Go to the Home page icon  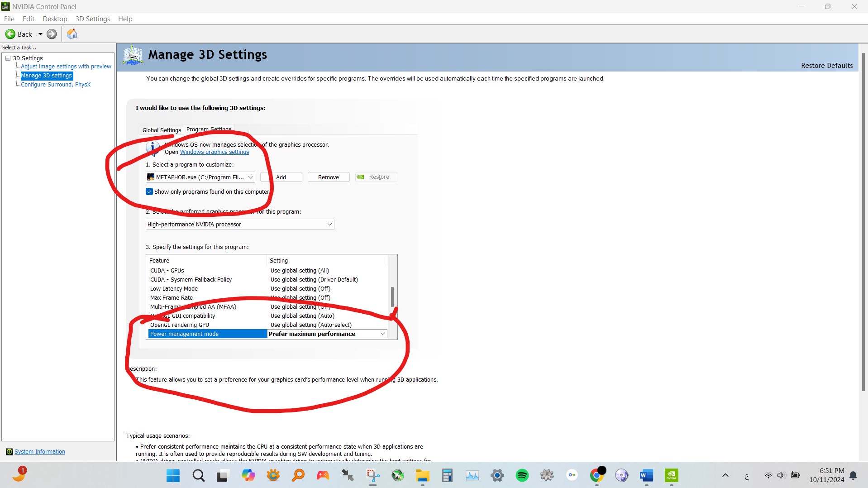click(72, 34)
